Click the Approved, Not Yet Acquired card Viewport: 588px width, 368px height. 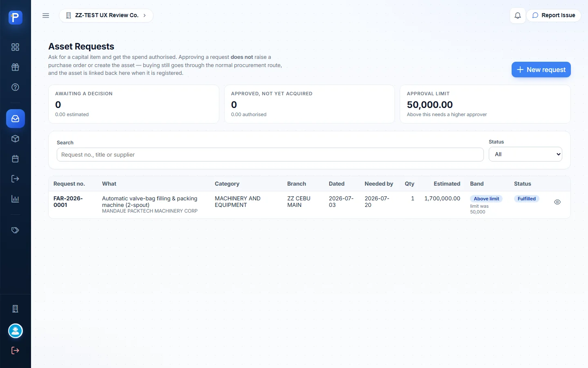pyautogui.click(x=310, y=104)
